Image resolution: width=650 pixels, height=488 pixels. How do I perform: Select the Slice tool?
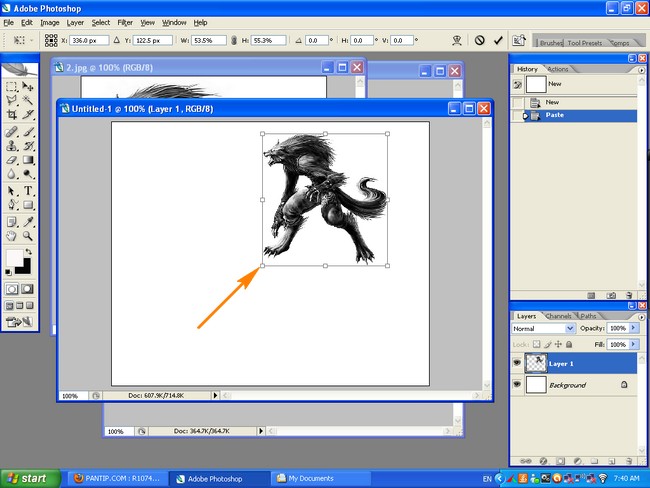coord(28,114)
